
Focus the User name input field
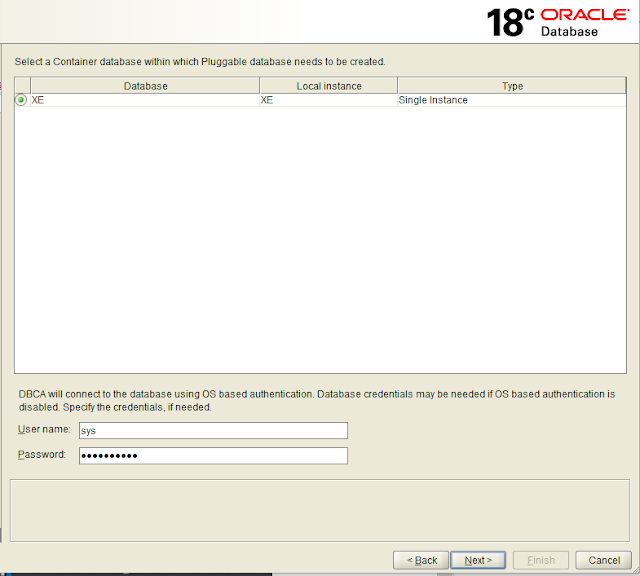[213, 431]
